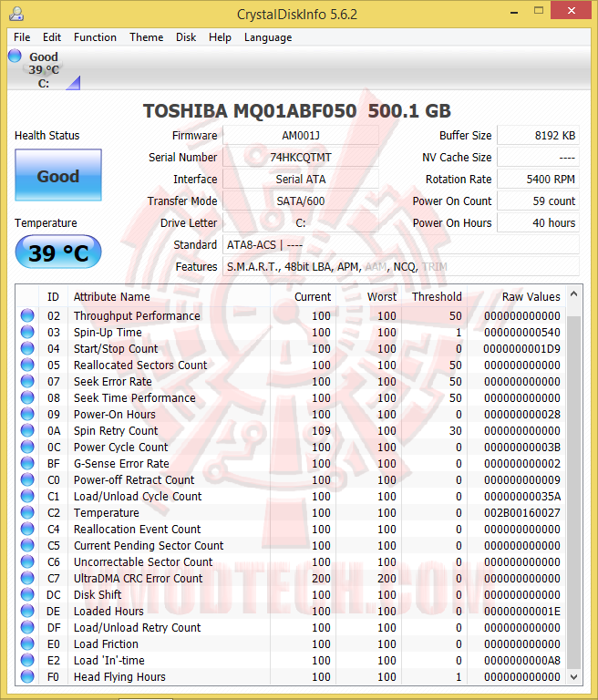Open the Language menu
This screenshot has width=598, height=700.
point(268,37)
